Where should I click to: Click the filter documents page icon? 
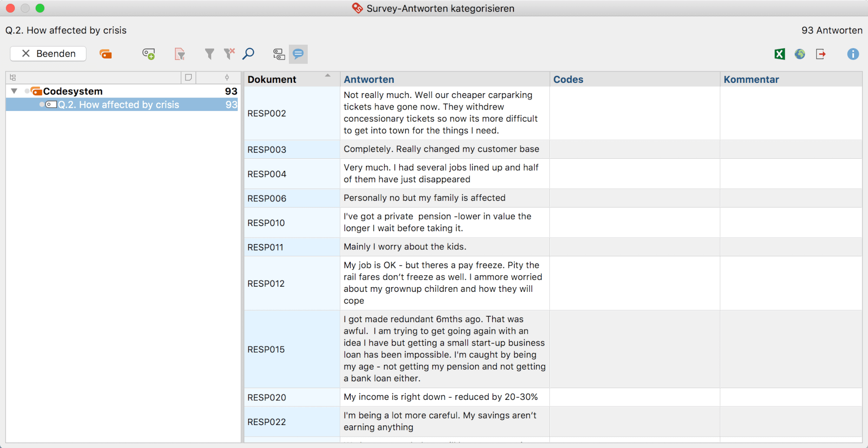[x=180, y=54]
